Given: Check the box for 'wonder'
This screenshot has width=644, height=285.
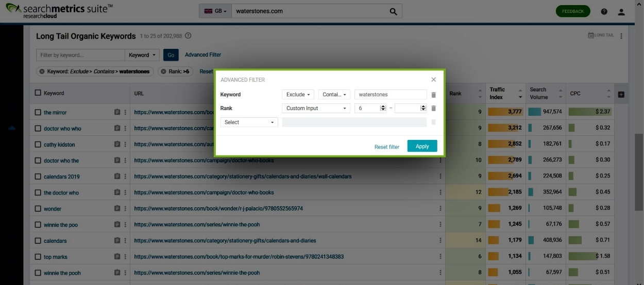Looking at the screenshot, I should pos(38,208).
